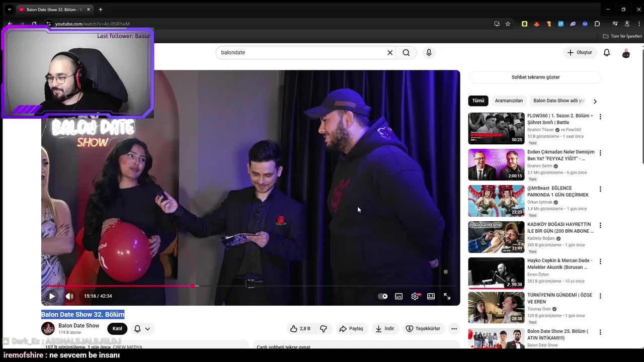This screenshot has height=362, width=644.
Task: Open subscription notification bell dropdown
Action: [x=142, y=329]
